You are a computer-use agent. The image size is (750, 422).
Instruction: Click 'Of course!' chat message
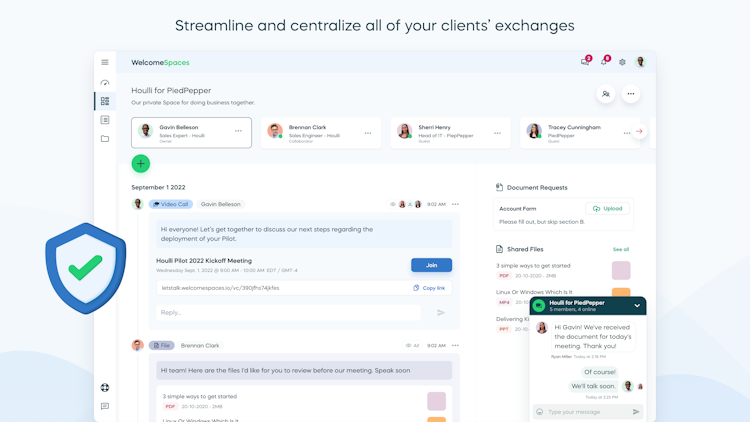pyautogui.click(x=600, y=372)
